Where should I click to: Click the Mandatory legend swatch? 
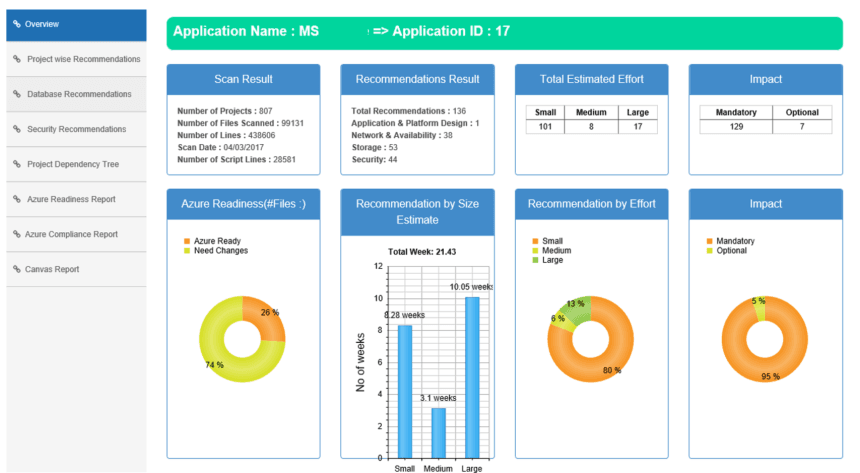point(709,241)
